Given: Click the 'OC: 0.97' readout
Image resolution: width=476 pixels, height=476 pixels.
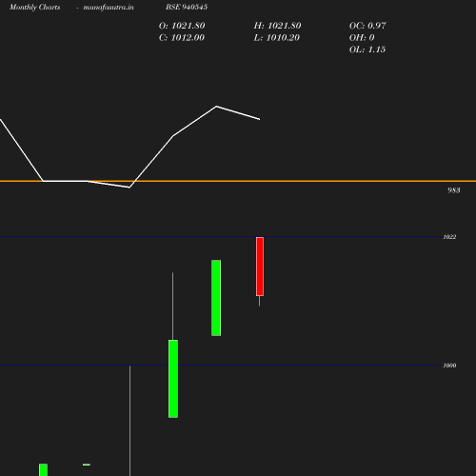Looking at the screenshot, I should point(367,26).
